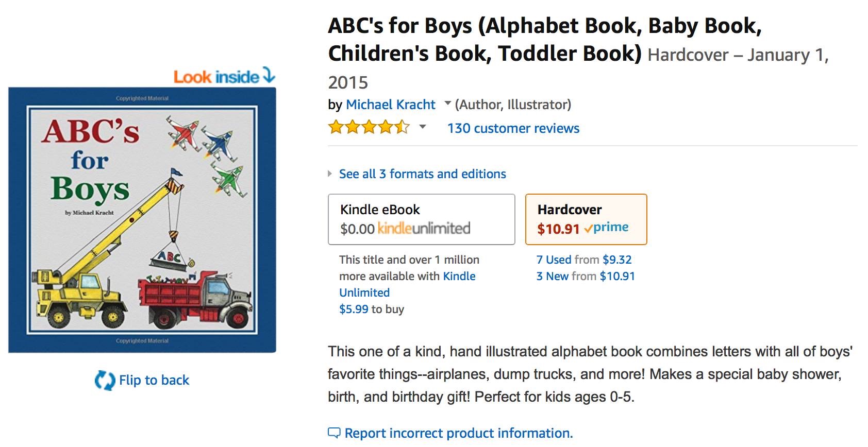
Task: Click Report incorrect product information link
Action: [x=458, y=433]
